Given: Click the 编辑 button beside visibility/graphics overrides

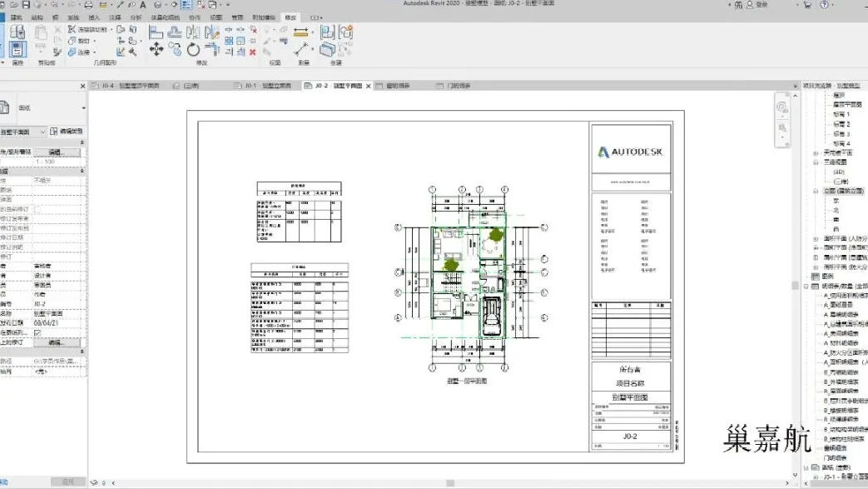Looking at the screenshot, I should coord(56,153).
